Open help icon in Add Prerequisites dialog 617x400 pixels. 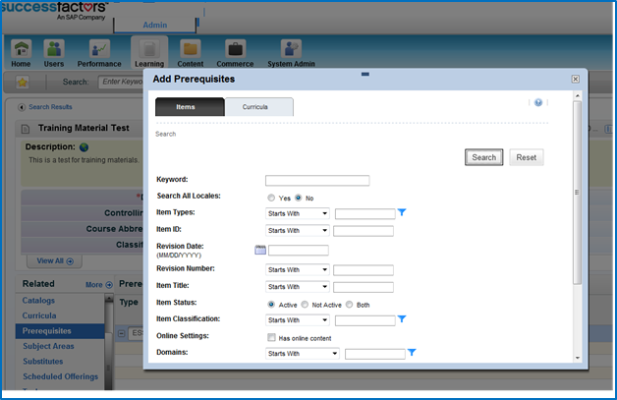(538, 103)
